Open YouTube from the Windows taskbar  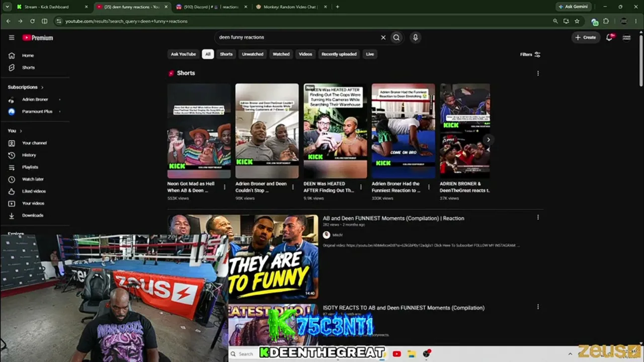396,354
